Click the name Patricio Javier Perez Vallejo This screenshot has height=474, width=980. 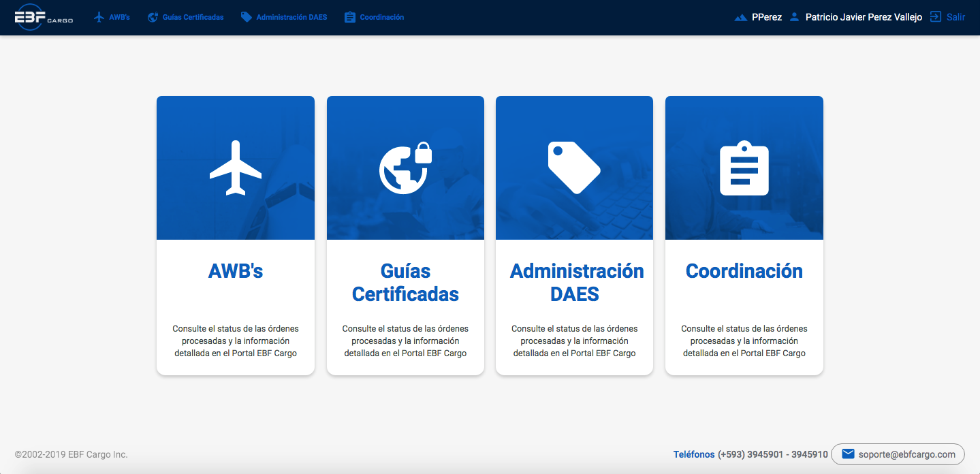pos(864,17)
